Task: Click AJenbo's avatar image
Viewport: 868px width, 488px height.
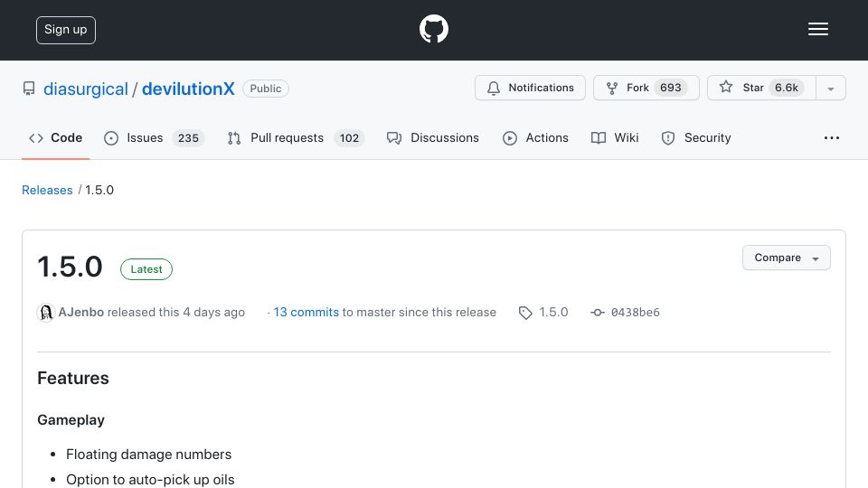Action: (46, 313)
